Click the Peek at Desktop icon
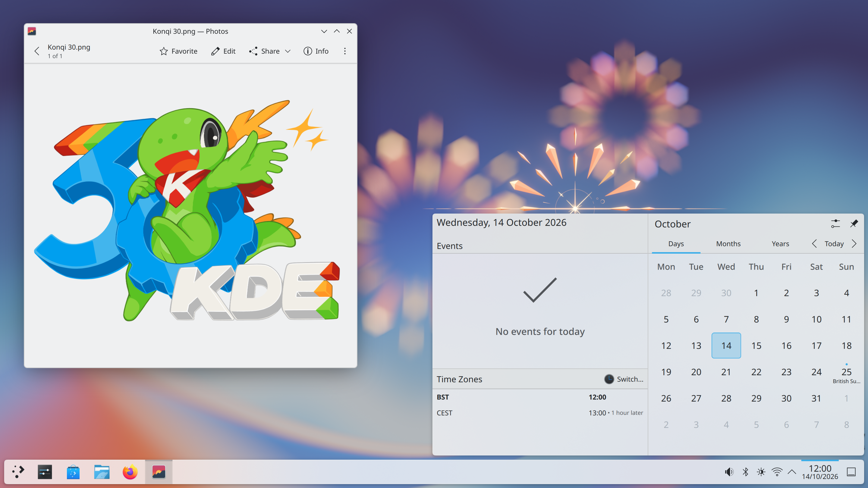Image resolution: width=868 pixels, height=488 pixels. [851, 472]
